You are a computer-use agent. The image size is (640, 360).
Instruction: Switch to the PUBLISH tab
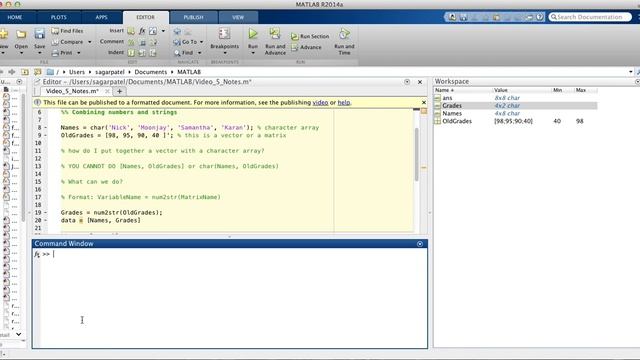click(193, 18)
